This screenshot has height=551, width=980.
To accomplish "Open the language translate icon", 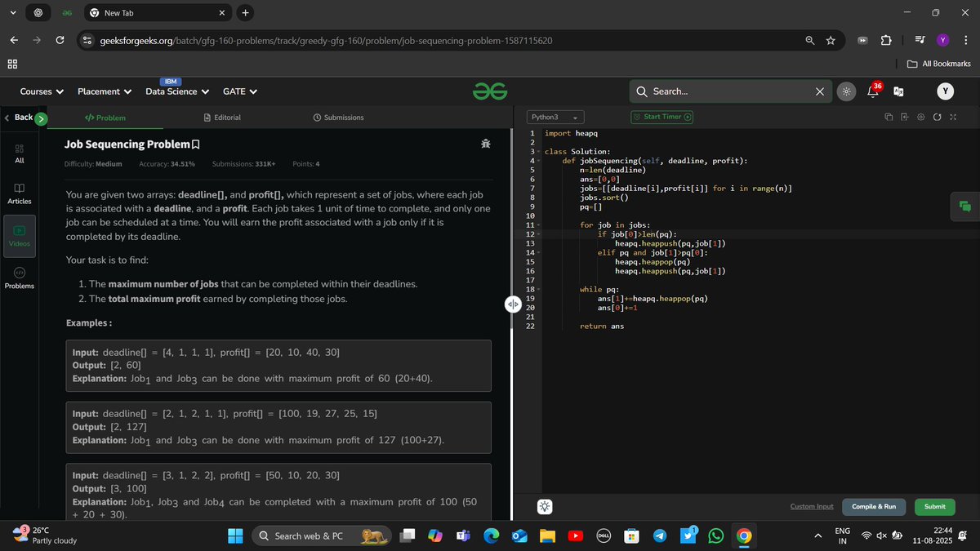I will pos(898,91).
